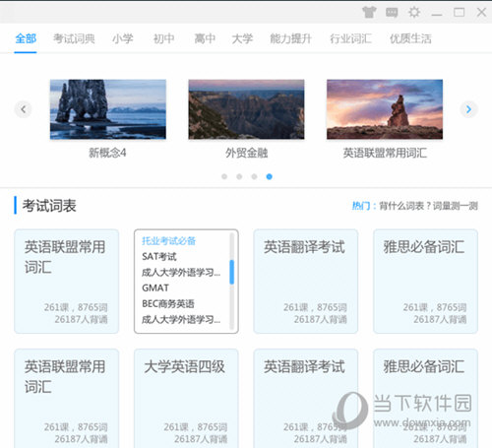Choose the last 成人大学外语学习 list entry

coord(181,319)
